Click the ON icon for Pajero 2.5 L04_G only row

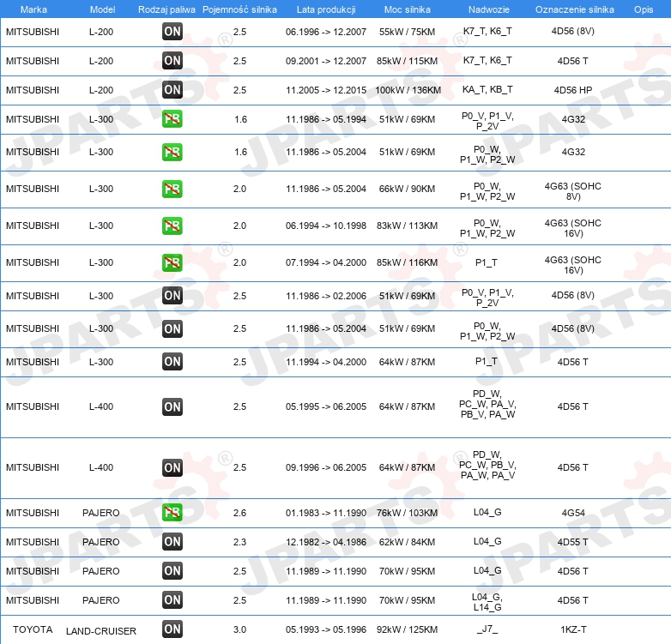tap(172, 570)
